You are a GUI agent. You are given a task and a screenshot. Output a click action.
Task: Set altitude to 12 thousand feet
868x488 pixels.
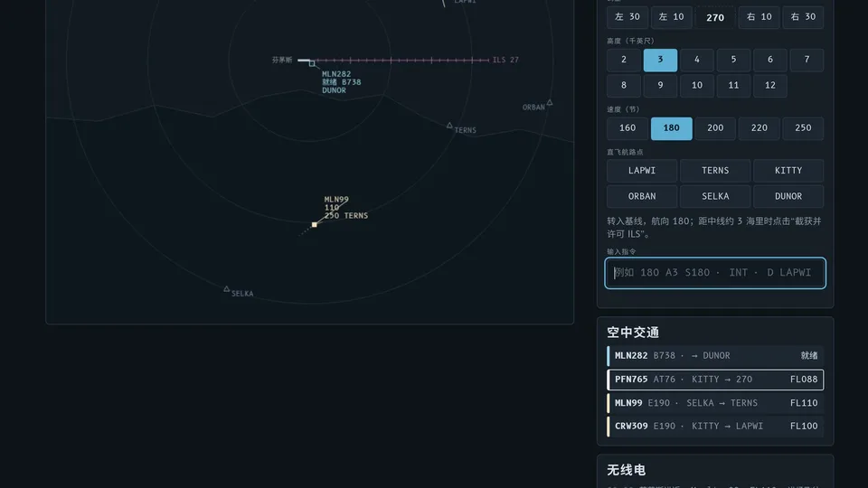coord(770,85)
